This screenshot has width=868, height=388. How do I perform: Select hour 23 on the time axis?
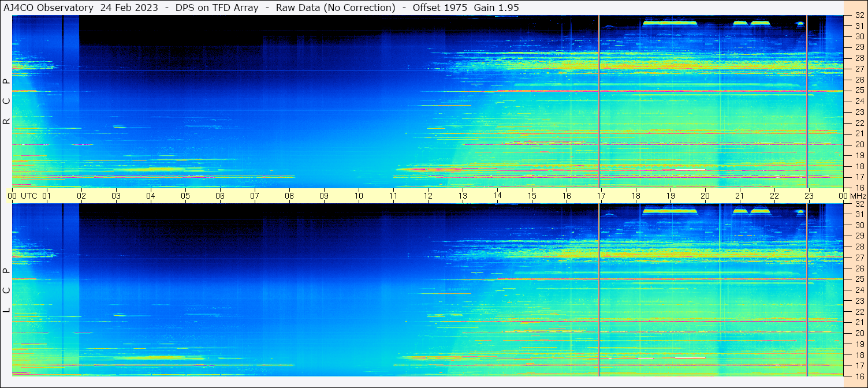[x=809, y=196]
